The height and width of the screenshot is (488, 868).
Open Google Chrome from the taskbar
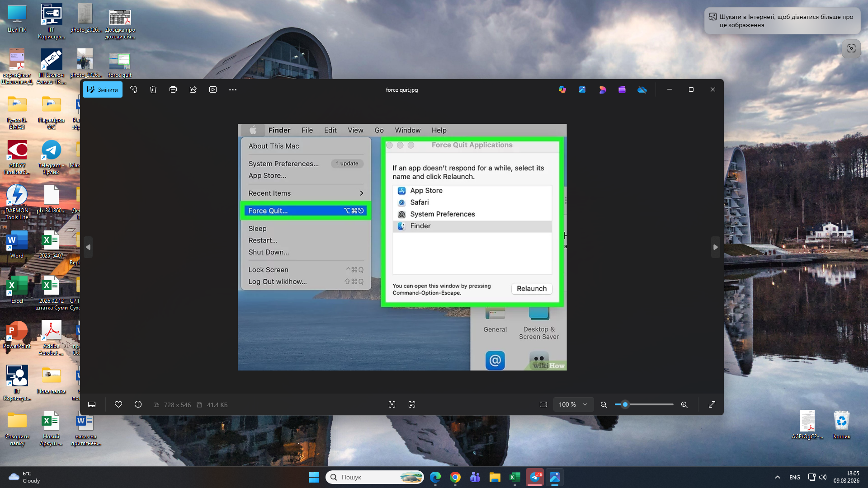click(x=455, y=477)
